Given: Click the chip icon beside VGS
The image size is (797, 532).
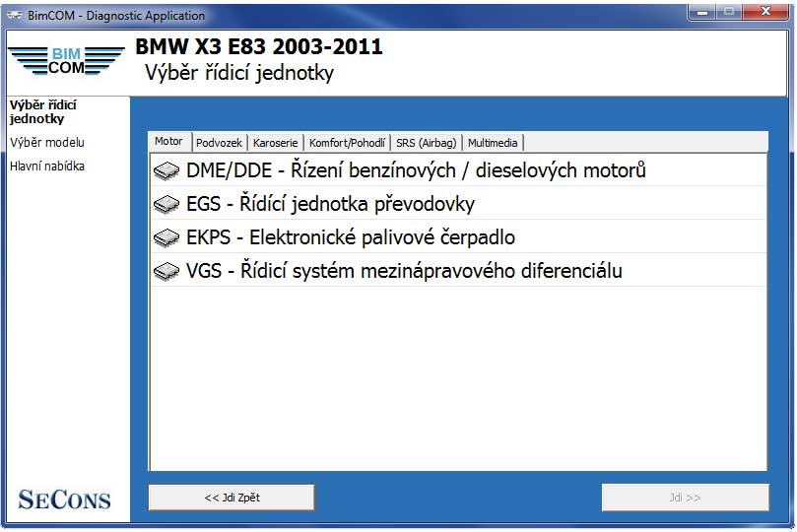Looking at the screenshot, I should pyautogui.click(x=166, y=271).
